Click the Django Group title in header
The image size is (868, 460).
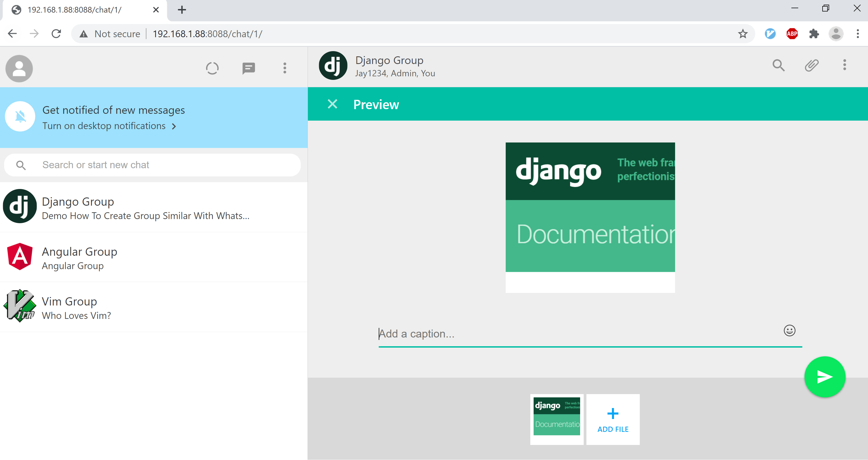tap(389, 61)
